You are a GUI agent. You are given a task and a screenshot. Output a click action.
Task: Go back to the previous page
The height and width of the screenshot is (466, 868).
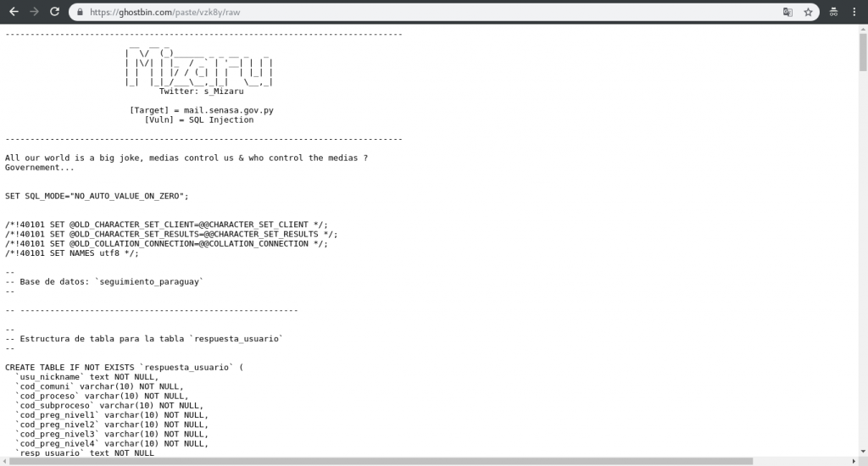click(14, 12)
